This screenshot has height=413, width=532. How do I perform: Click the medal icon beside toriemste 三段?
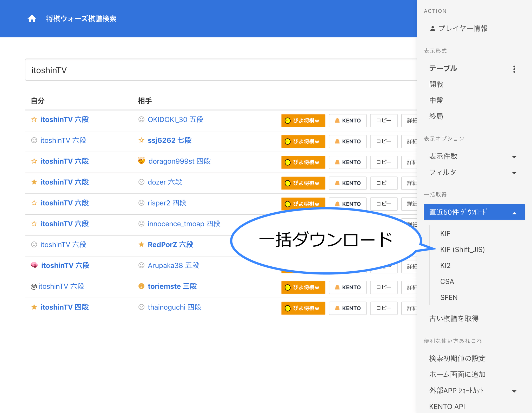[141, 286]
